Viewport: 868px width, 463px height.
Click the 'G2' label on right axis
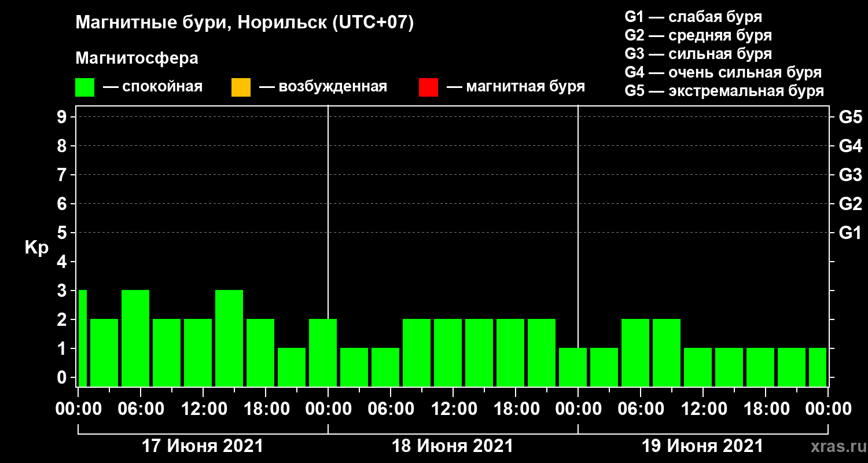click(x=850, y=204)
